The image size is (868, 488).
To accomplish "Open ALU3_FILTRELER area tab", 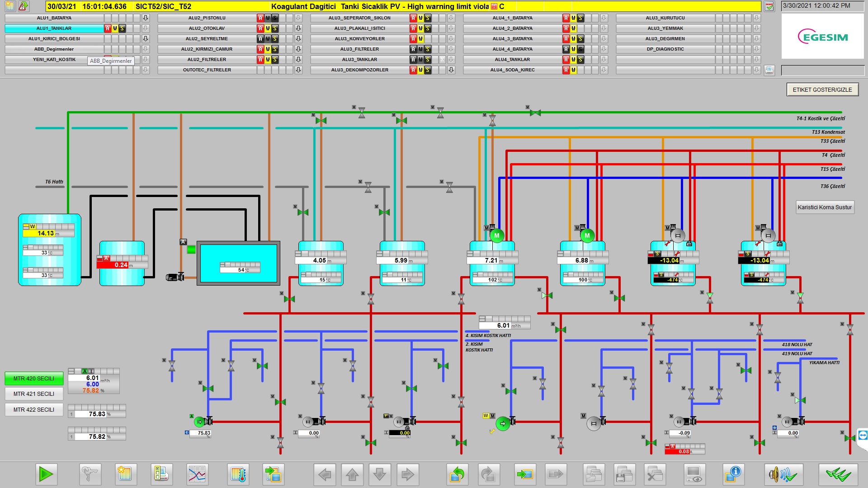I will pos(360,49).
